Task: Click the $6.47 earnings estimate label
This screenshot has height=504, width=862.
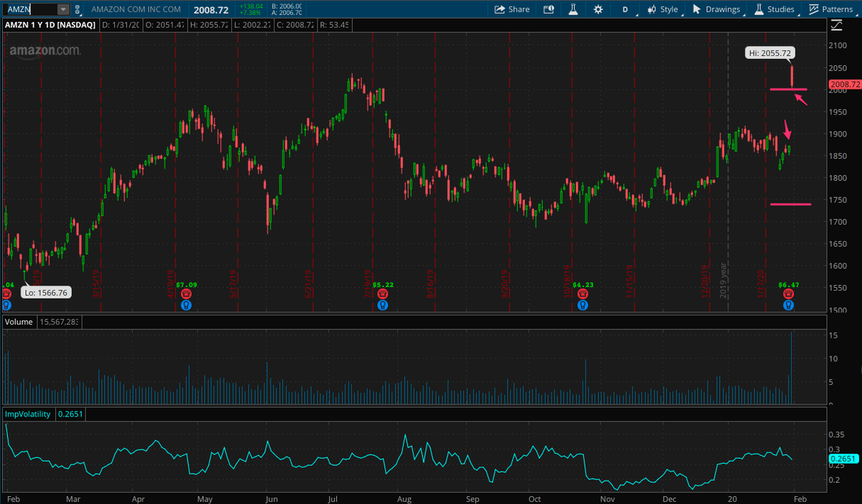Action: click(788, 285)
